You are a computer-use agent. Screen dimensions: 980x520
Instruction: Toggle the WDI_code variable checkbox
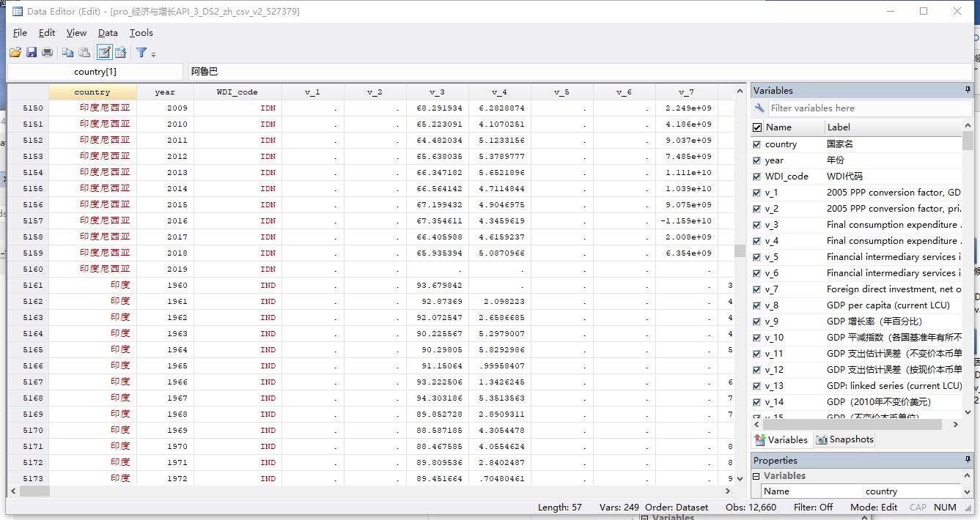coord(757,177)
